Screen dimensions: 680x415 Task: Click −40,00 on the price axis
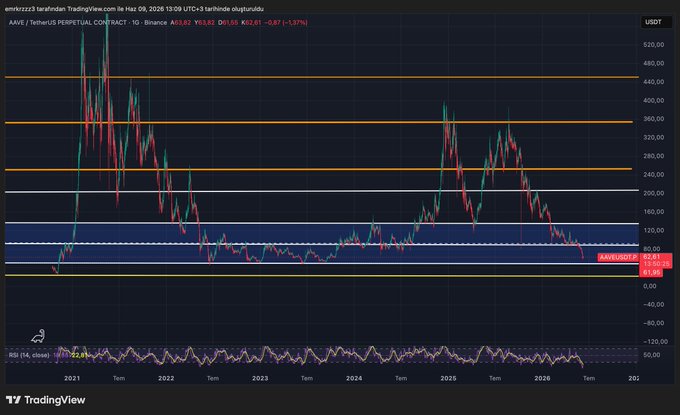[x=654, y=305]
